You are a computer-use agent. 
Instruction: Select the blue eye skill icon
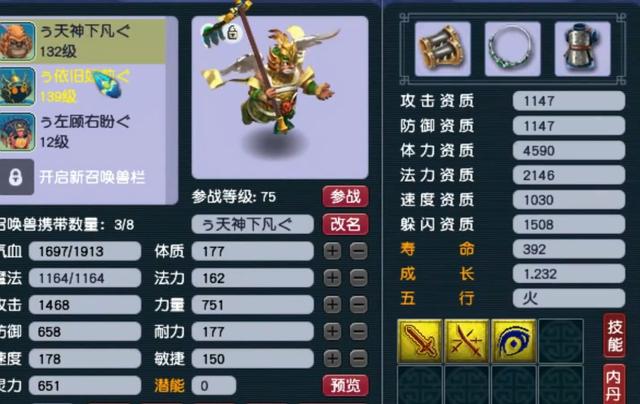click(513, 341)
